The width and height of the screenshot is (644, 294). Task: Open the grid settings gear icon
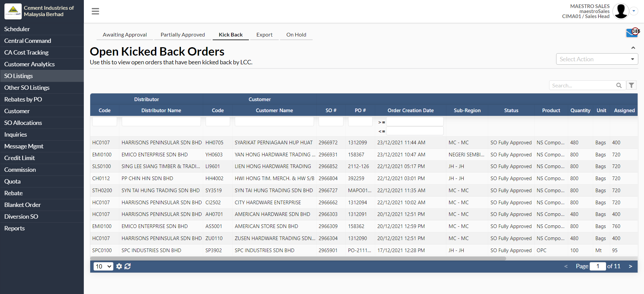click(119, 266)
